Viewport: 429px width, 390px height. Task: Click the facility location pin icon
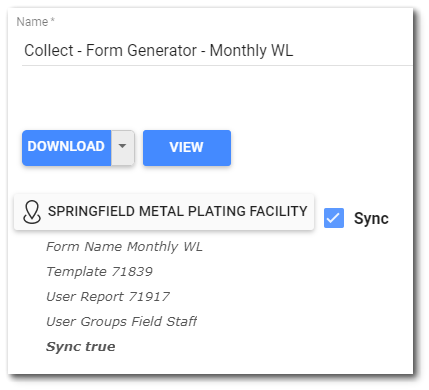tap(32, 212)
